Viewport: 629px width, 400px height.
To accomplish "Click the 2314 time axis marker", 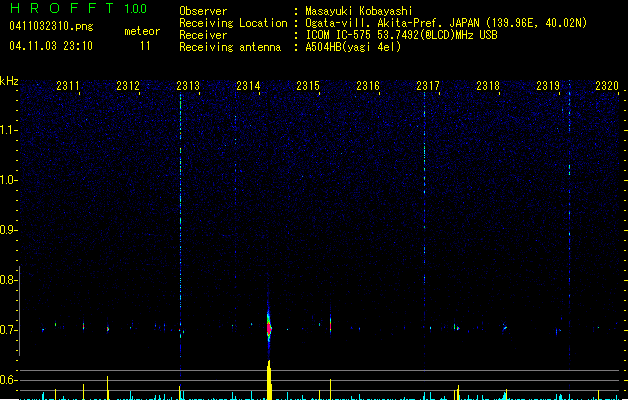I will pos(248,86).
